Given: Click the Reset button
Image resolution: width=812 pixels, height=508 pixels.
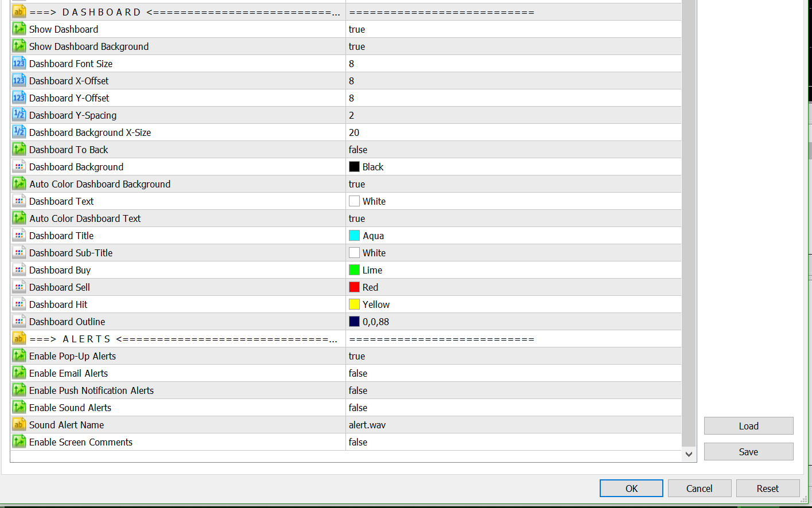Looking at the screenshot, I should coord(768,489).
